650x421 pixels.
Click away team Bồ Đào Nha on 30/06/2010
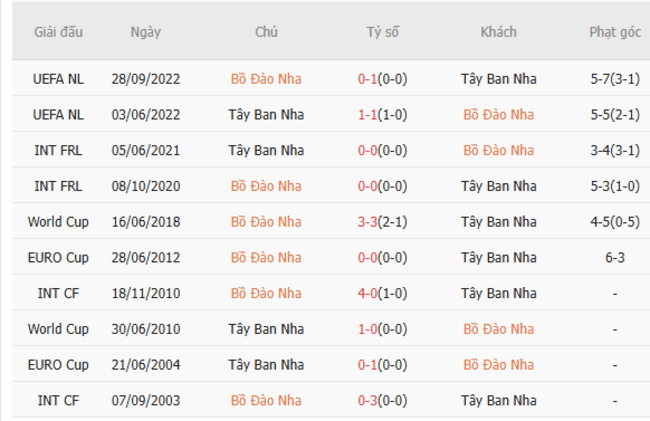(x=498, y=329)
